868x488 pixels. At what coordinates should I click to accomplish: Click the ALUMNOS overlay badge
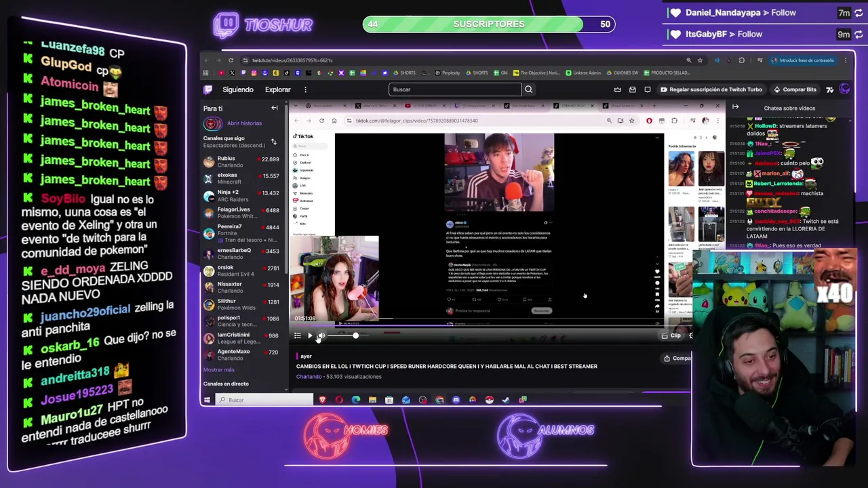click(547, 434)
